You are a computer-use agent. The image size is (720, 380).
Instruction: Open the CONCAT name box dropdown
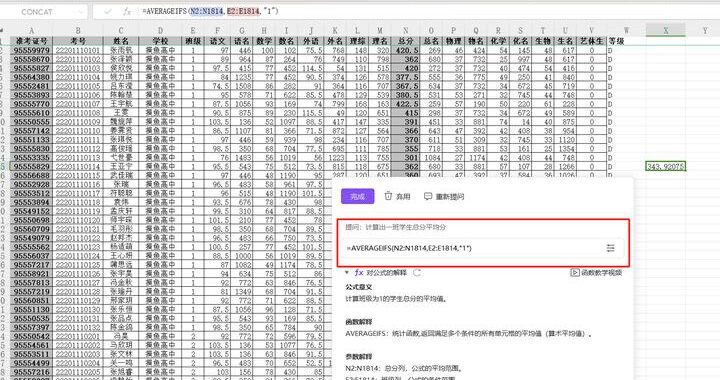click(x=81, y=12)
